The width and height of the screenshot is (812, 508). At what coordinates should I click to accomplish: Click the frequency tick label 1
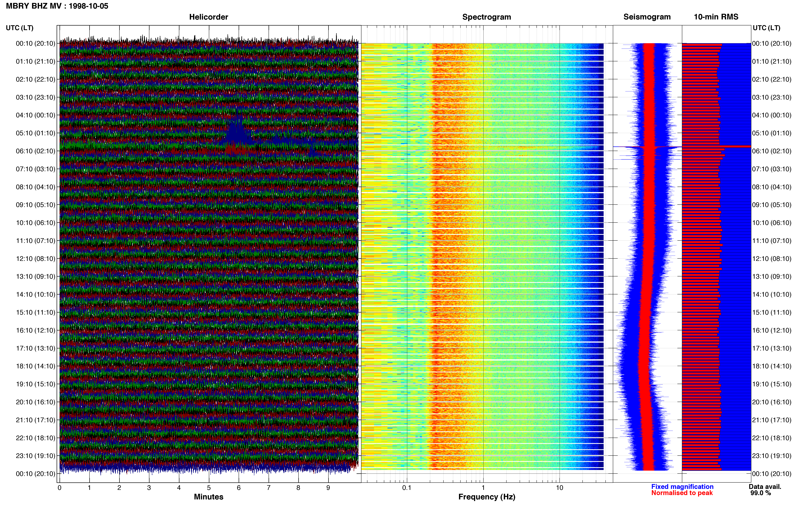[x=483, y=488]
